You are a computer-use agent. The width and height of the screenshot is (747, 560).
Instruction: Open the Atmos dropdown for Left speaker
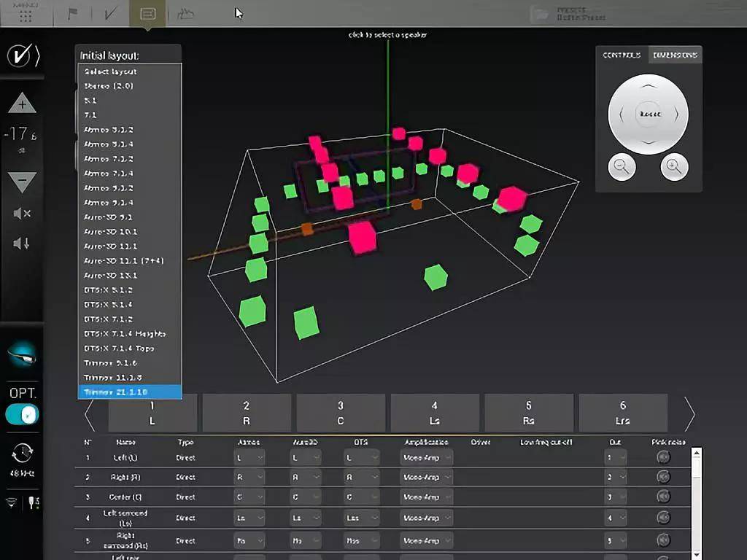click(249, 457)
